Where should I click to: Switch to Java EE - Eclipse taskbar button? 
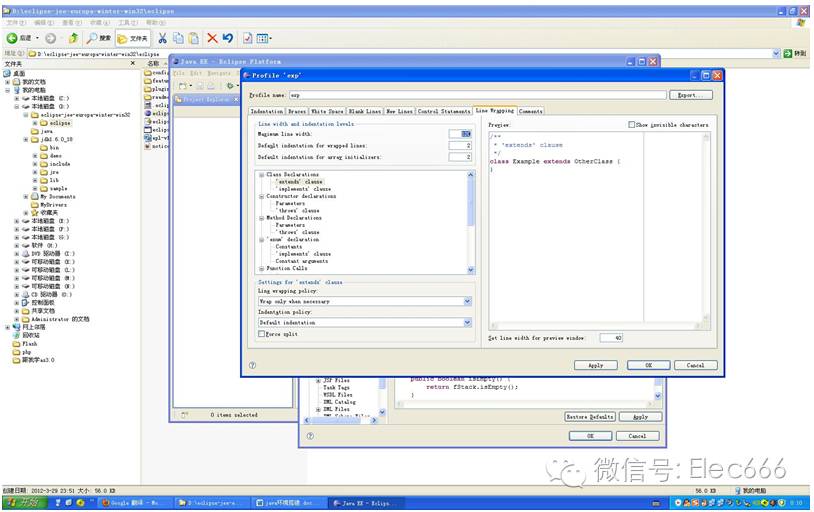(x=364, y=503)
